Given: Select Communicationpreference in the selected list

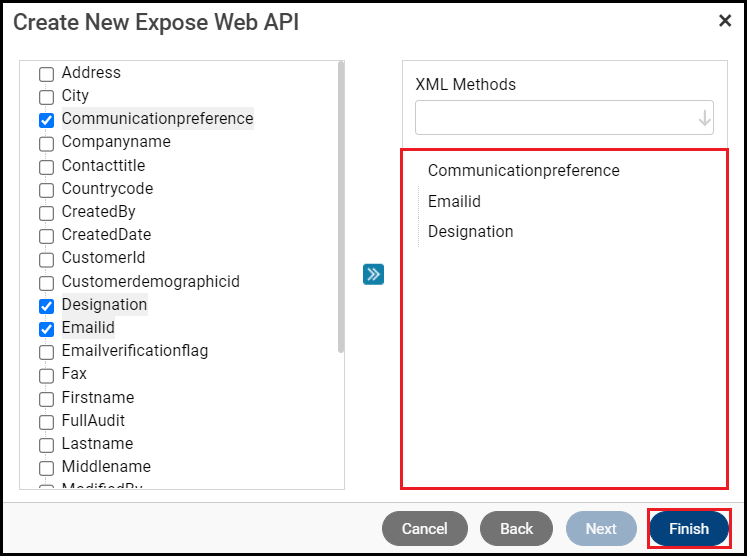Looking at the screenshot, I should (x=523, y=171).
